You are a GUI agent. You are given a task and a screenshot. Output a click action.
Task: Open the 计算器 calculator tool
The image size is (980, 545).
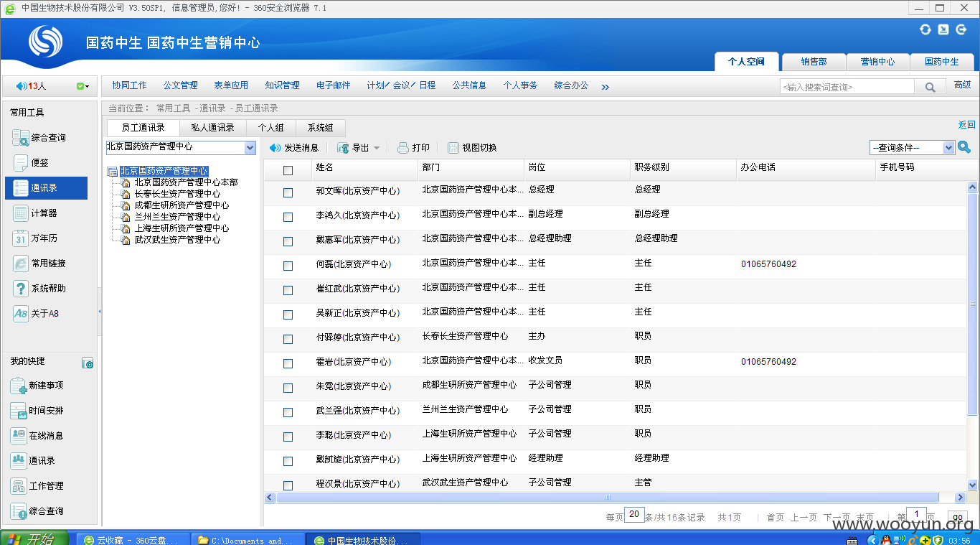click(34, 213)
